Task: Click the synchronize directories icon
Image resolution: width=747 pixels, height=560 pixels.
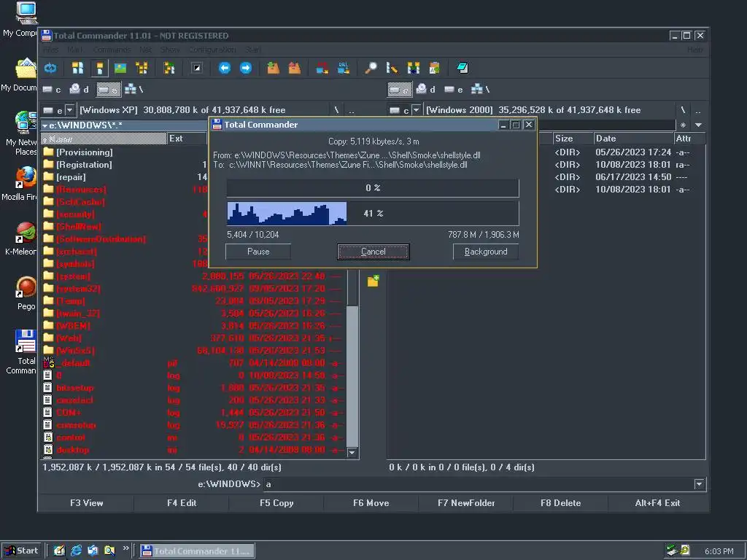Action: [414, 68]
